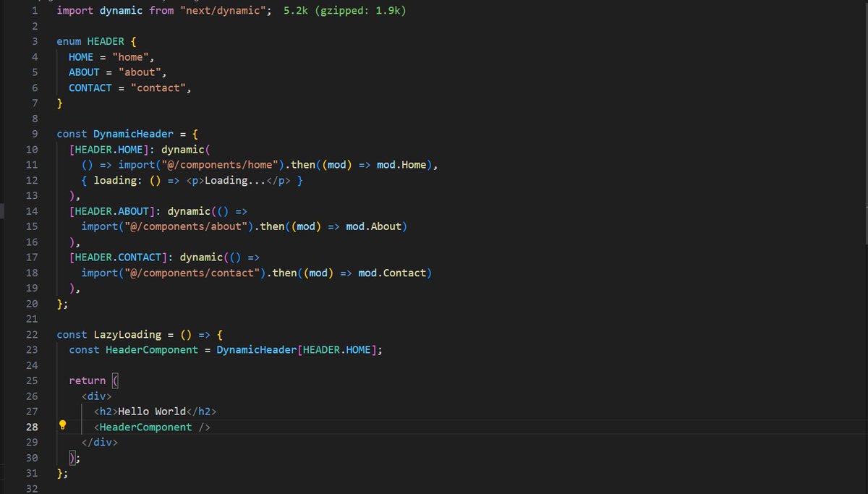This screenshot has width=868, height=494.
Task: Click mod.Contact on line 18
Action: click(392, 273)
